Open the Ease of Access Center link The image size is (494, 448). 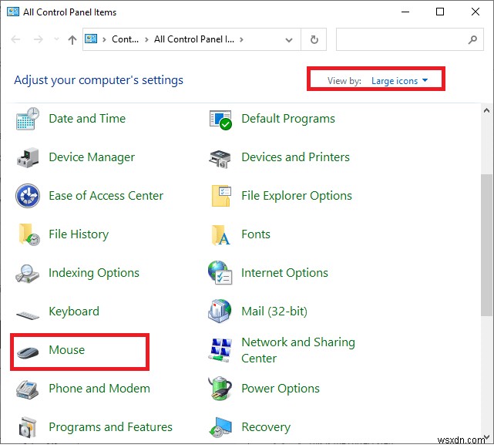point(106,196)
